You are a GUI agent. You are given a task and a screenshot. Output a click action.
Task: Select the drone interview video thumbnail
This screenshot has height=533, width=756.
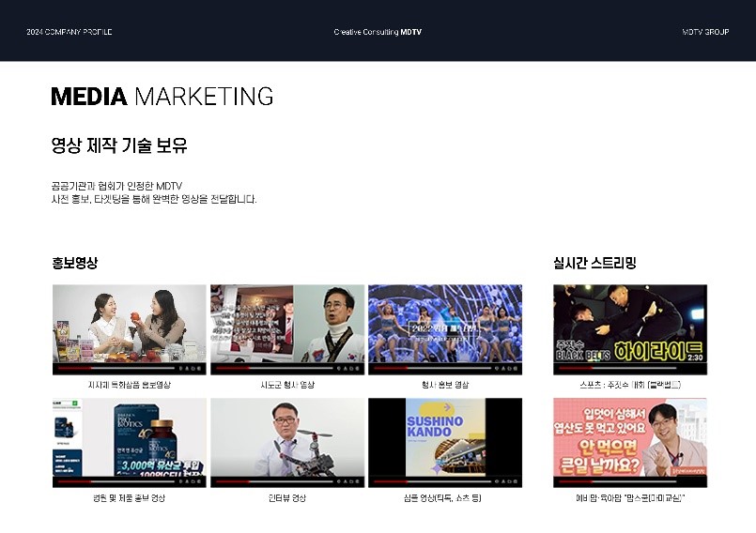pos(286,437)
